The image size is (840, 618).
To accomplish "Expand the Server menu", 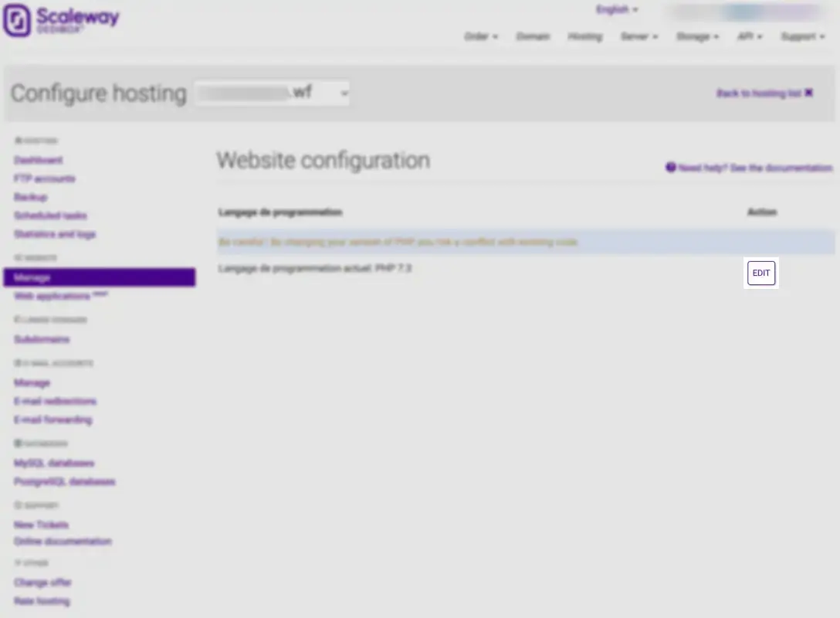I will [x=639, y=36].
